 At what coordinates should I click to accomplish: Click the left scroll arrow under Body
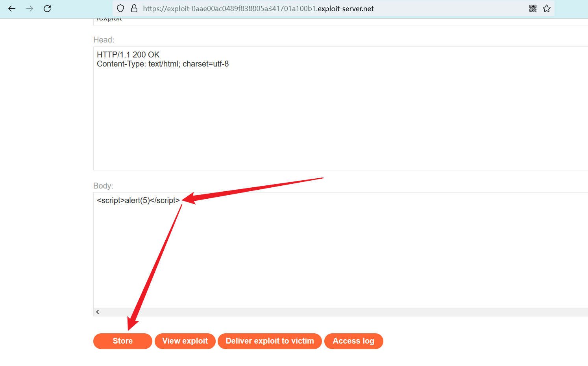(98, 312)
